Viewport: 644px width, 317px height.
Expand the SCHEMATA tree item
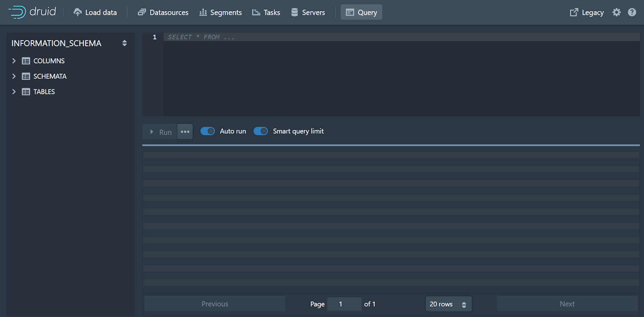tap(14, 76)
